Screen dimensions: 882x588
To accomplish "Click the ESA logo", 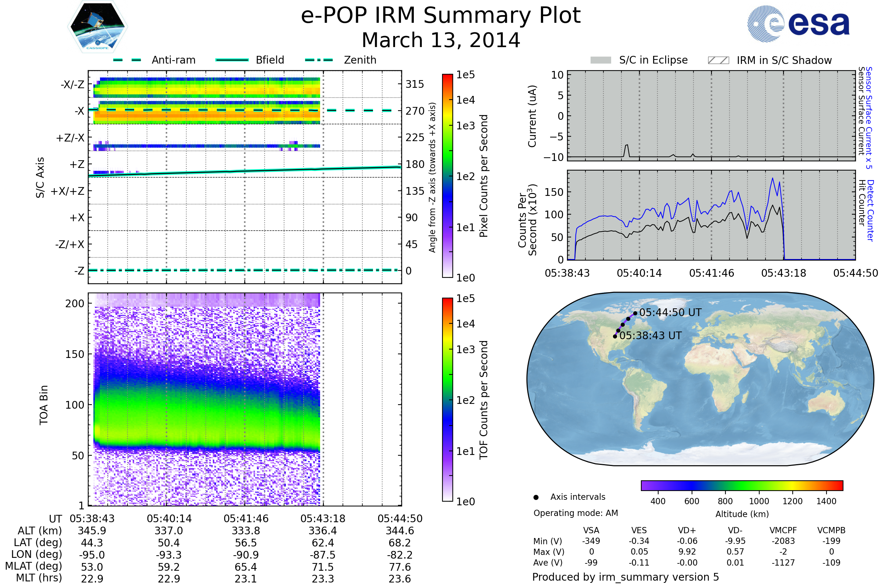I will click(x=798, y=24).
